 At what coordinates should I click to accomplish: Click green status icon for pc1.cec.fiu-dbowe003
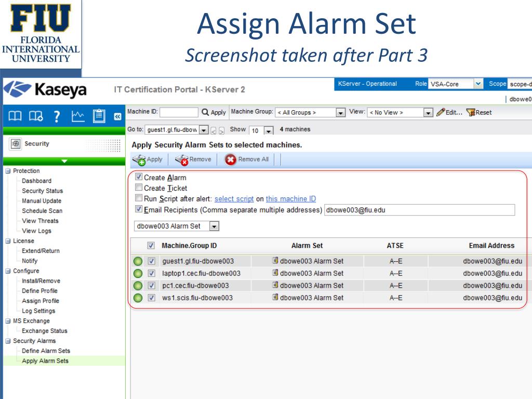coord(138,286)
